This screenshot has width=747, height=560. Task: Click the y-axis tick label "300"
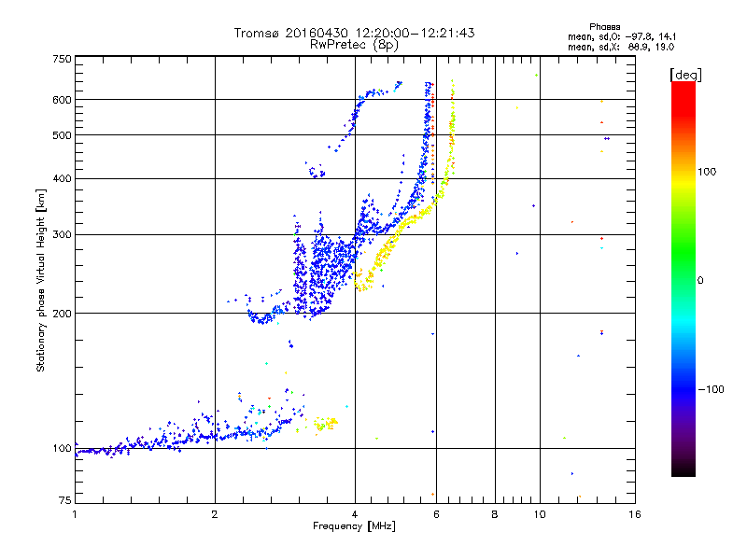[62, 235]
